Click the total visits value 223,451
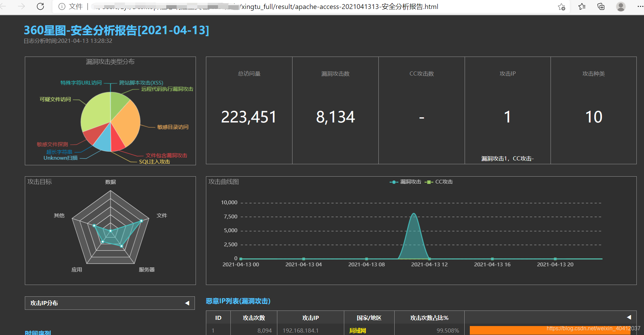Image resolution: width=644 pixels, height=335 pixels. click(249, 117)
